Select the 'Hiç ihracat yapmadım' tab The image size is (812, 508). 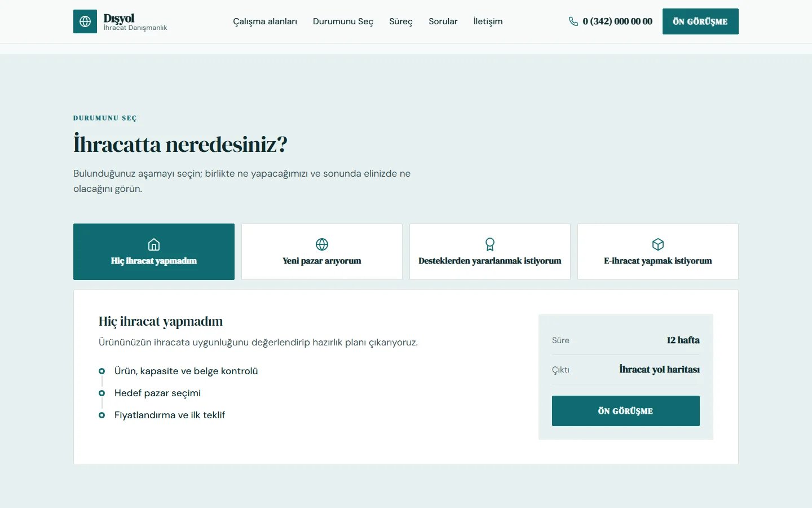pyautogui.click(x=154, y=252)
